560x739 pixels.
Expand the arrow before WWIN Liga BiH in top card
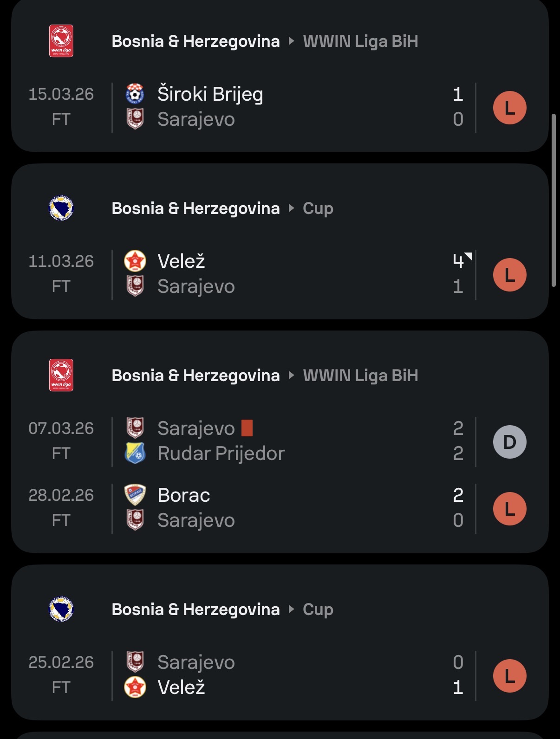coord(291,41)
